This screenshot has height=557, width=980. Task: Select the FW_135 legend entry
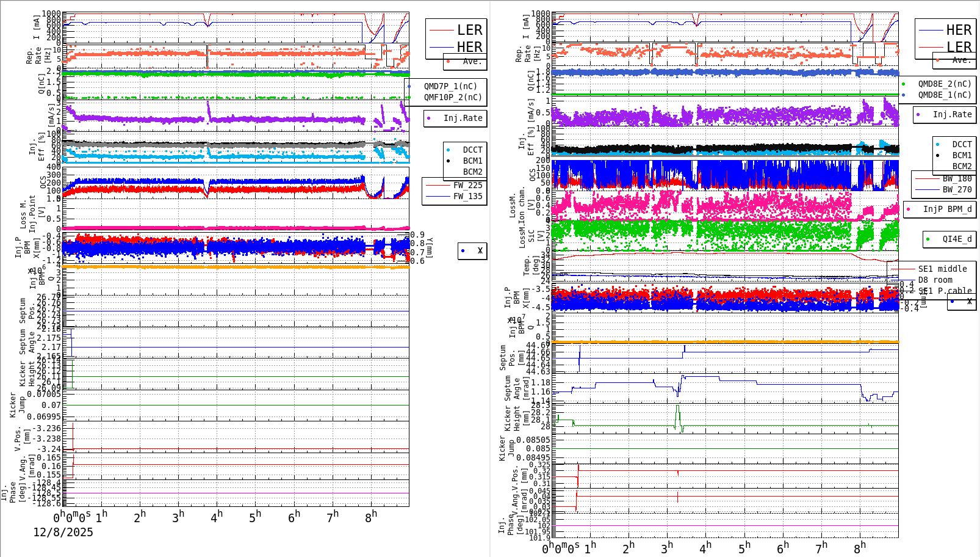coord(467,196)
